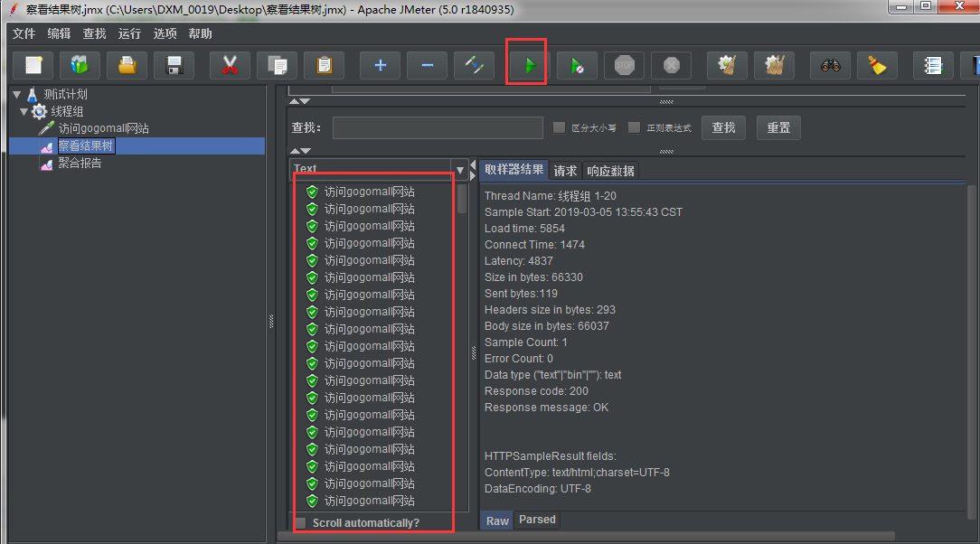This screenshot has height=544, width=980.
Task: Open the 文件 menu
Action: (x=24, y=33)
